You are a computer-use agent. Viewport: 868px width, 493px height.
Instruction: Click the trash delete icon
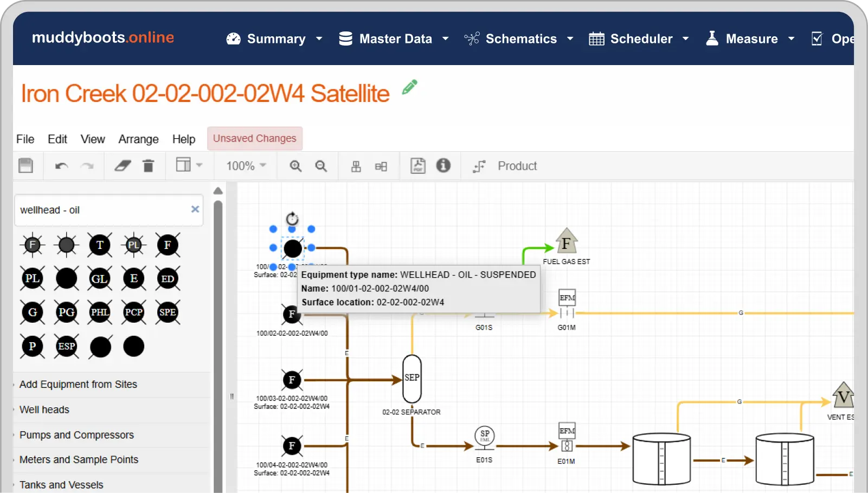(148, 166)
